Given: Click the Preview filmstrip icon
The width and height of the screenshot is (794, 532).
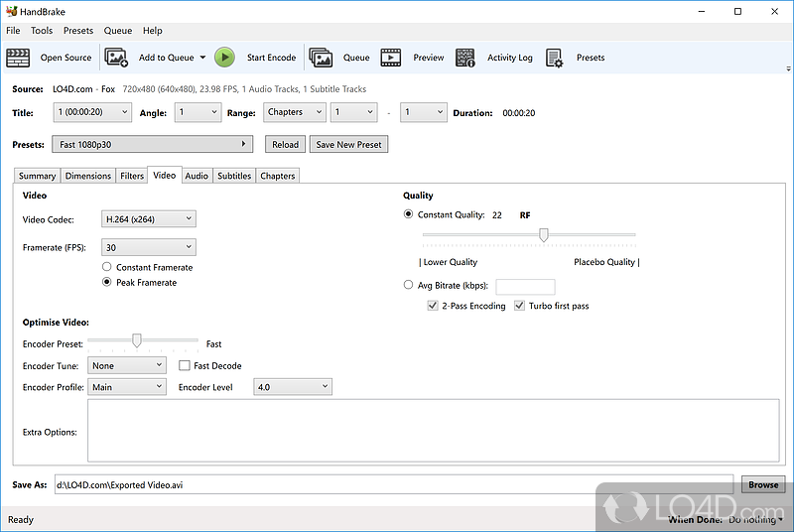Looking at the screenshot, I should [391, 58].
